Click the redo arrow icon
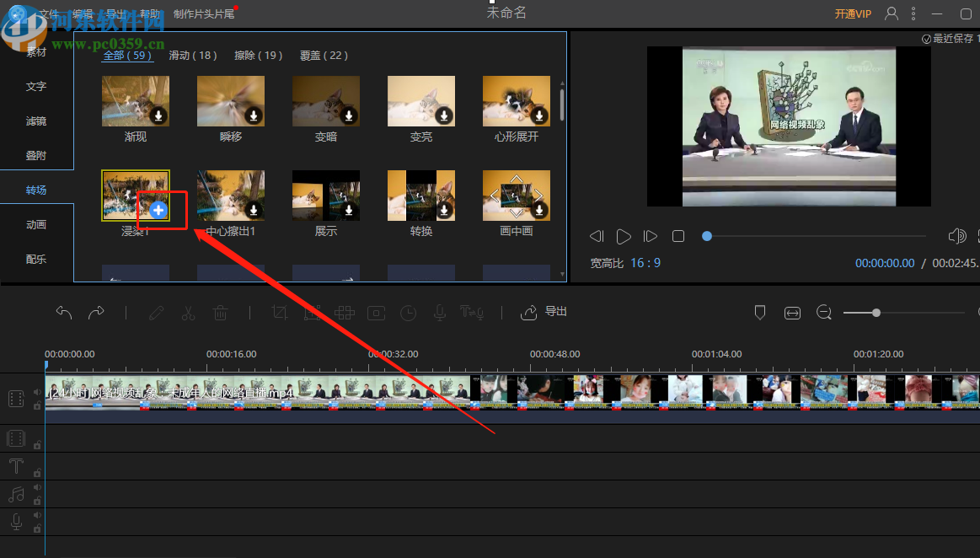 point(96,312)
